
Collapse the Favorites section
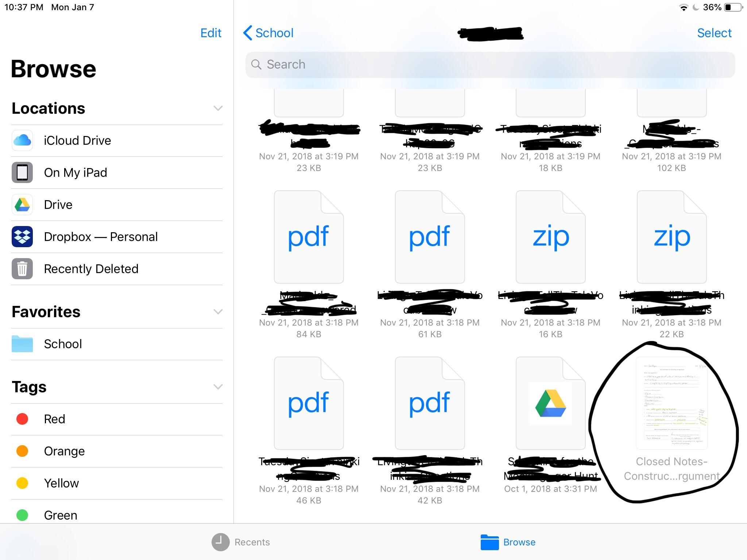click(218, 312)
